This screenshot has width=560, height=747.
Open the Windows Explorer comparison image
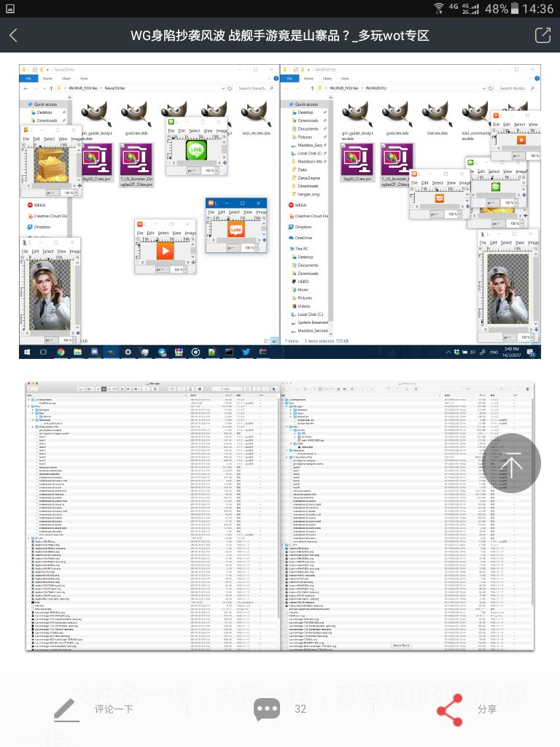pyautogui.click(x=280, y=212)
